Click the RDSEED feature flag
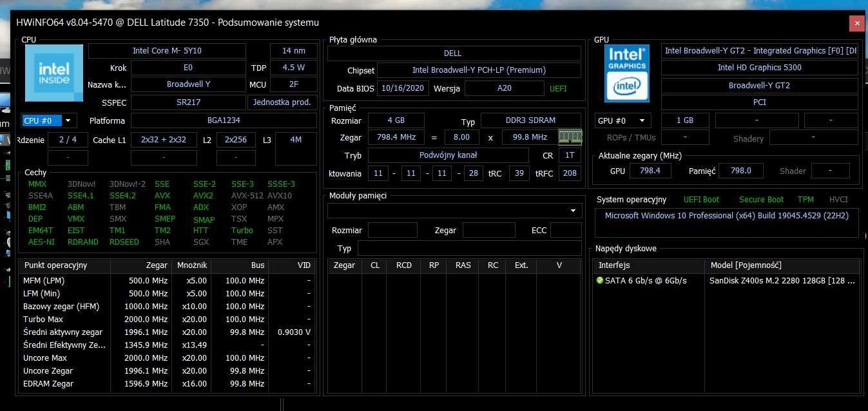 [x=124, y=242]
